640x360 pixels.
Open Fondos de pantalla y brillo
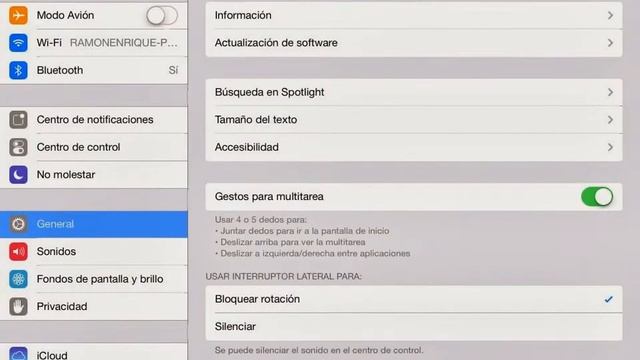94,279
